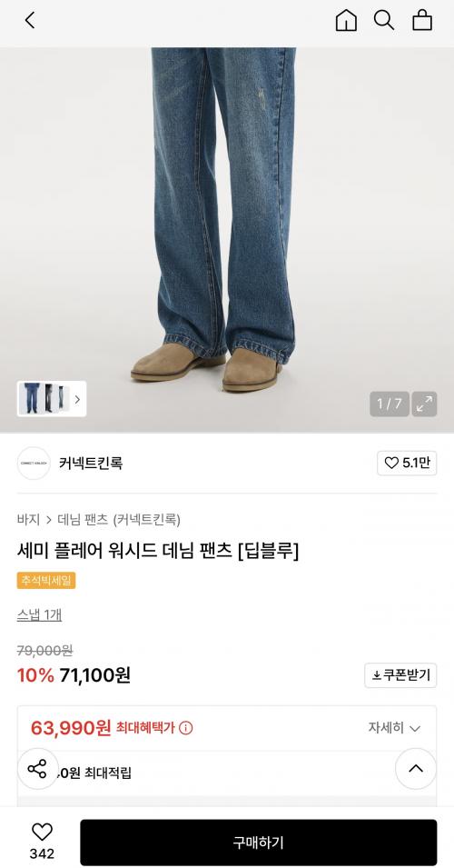Open more thumbnails with the chevron
Viewport: 454px width, 868px height.
77,399
